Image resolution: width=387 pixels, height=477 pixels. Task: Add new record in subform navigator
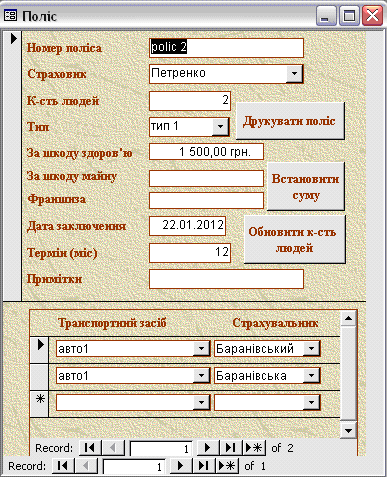tap(254, 448)
